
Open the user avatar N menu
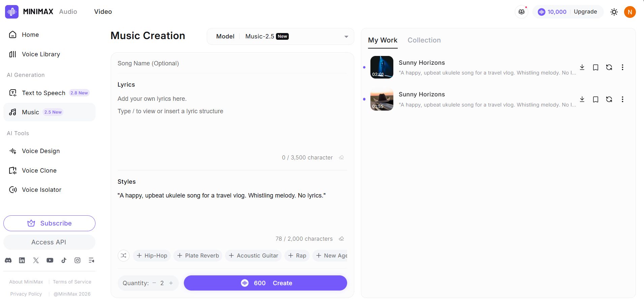[x=630, y=12]
